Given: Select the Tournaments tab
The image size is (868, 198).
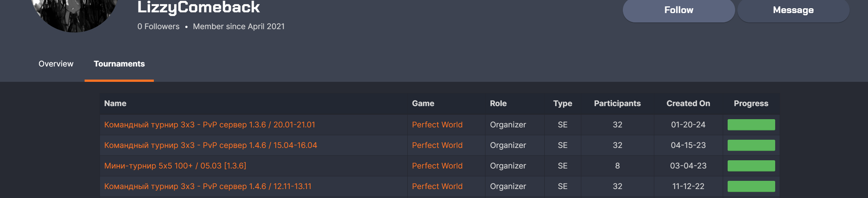Looking at the screenshot, I should tap(119, 64).
